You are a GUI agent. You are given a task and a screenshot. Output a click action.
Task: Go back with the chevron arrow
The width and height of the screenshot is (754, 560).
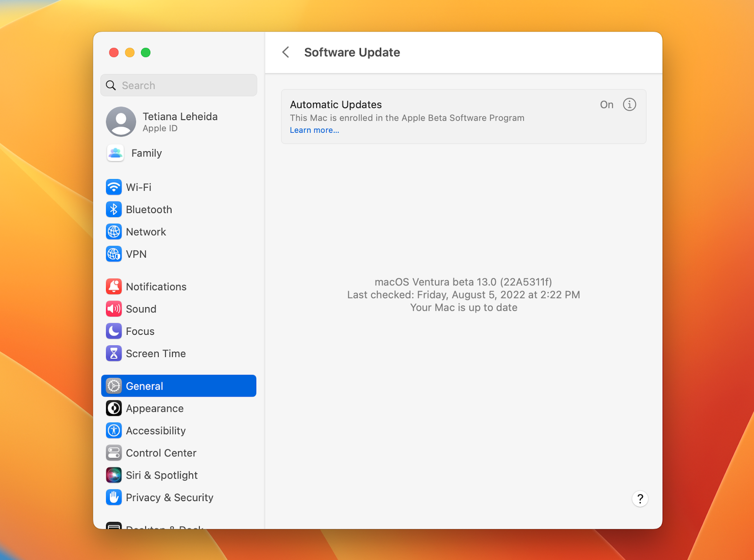[x=286, y=52]
